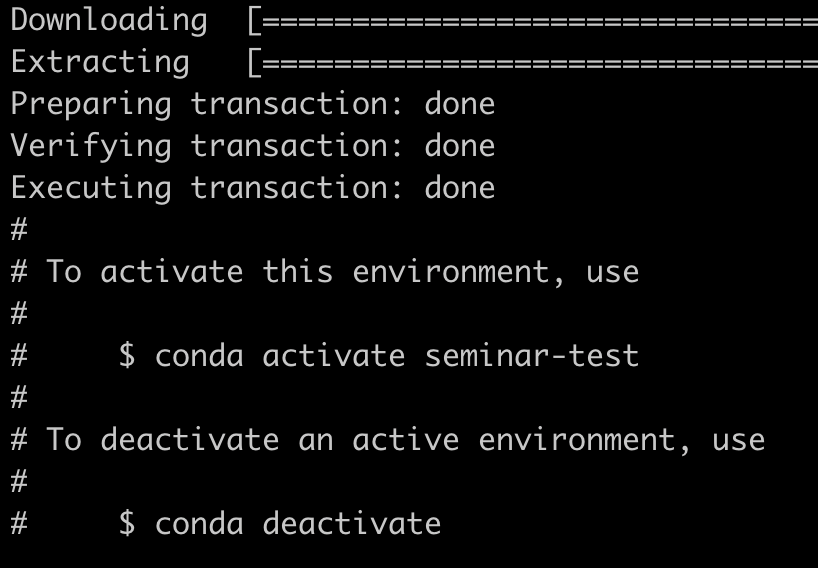Click the Extracting progress bar

533,63
